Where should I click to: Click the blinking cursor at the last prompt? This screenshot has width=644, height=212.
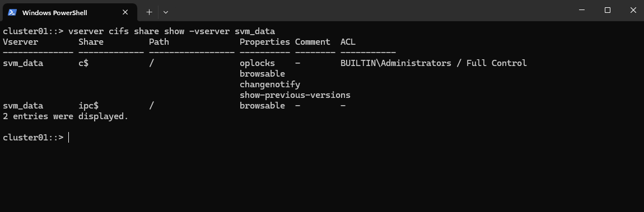click(x=68, y=138)
